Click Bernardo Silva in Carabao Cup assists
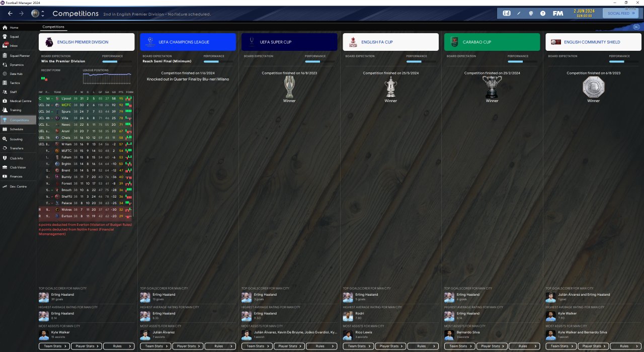The image size is (644, 352). [468, 332]
